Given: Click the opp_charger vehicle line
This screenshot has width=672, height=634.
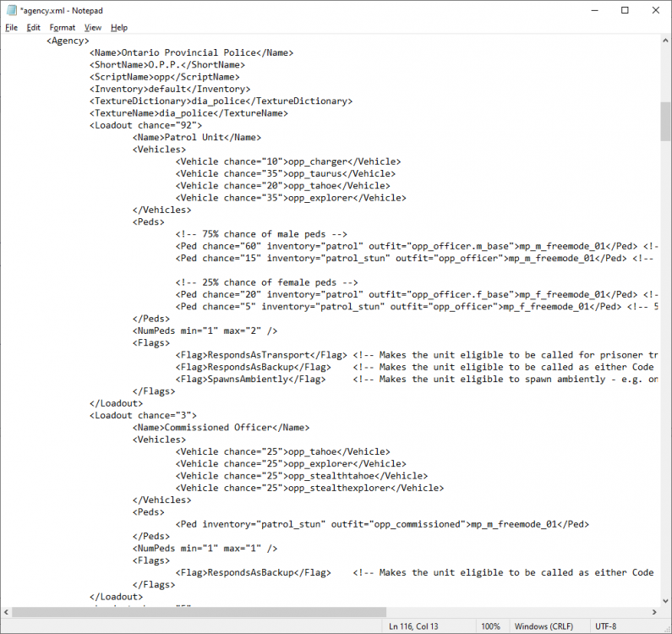Looking at the screenshot, I should (x=288, y=161).
